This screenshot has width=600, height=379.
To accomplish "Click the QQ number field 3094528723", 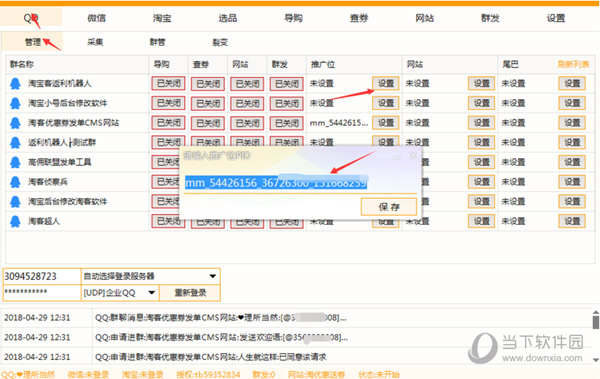I will [42, 276].
